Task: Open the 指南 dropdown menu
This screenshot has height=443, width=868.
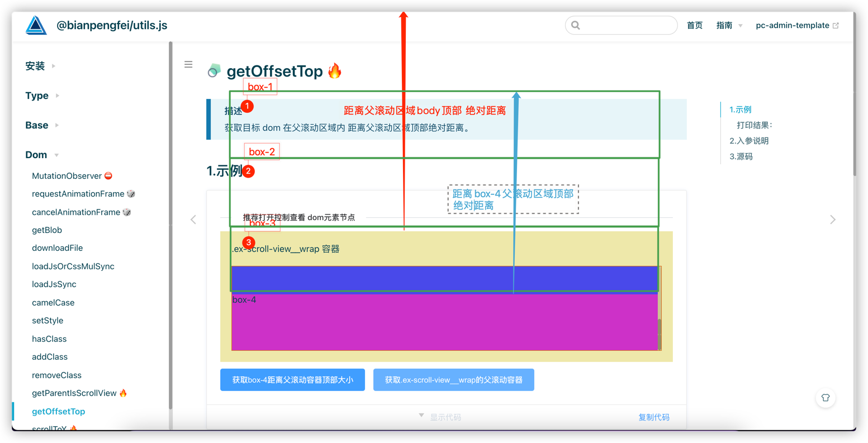Action: (729, 26)
